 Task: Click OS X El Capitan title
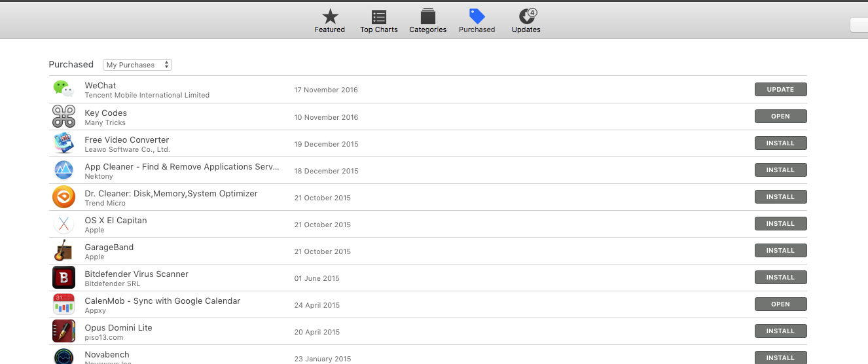pyautogui.click(x=116, y=221)
